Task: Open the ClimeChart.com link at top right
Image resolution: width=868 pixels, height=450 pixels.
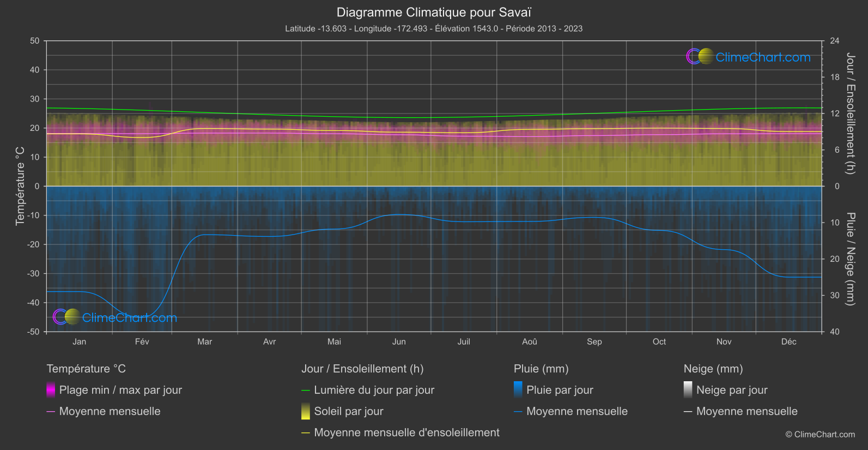Action: (763, 57)
